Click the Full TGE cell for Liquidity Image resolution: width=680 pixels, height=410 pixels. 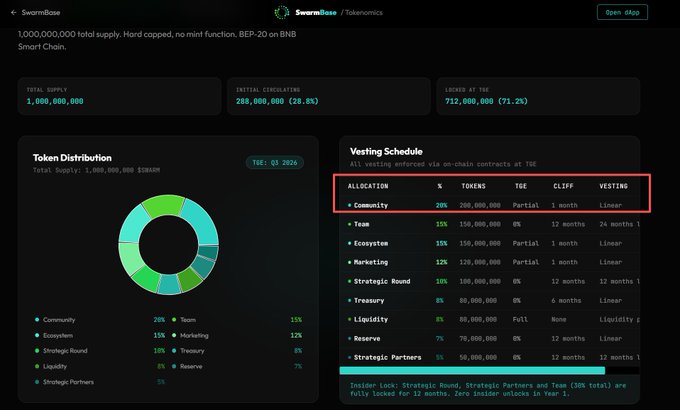pos(520,319)
